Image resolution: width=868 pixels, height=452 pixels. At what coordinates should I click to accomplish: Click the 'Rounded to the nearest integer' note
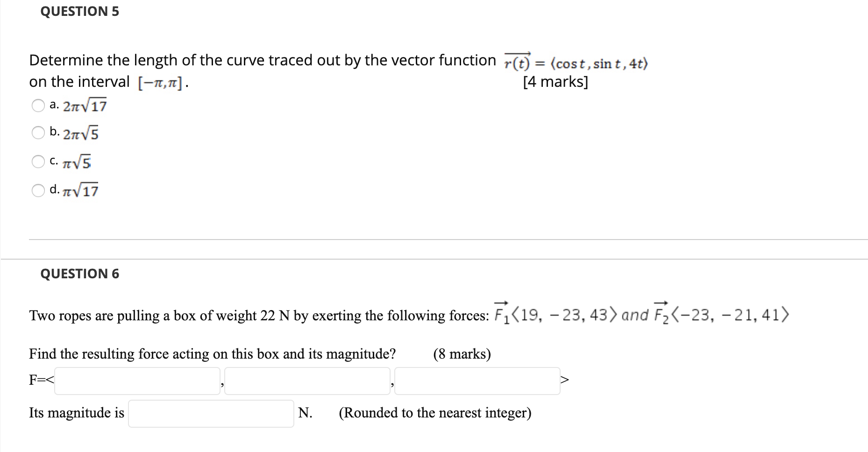coord(435,413)
